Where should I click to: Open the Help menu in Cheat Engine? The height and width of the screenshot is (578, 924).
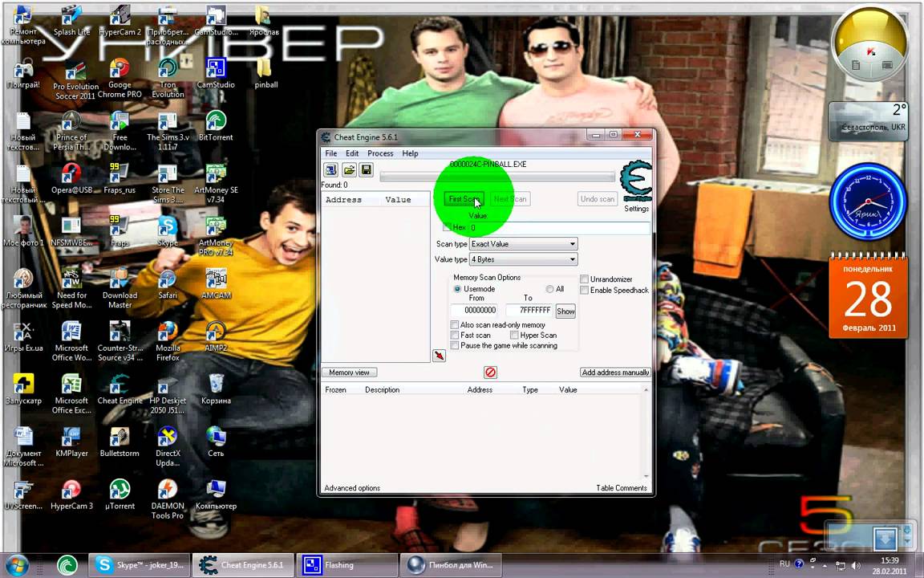tap(410, 153)
